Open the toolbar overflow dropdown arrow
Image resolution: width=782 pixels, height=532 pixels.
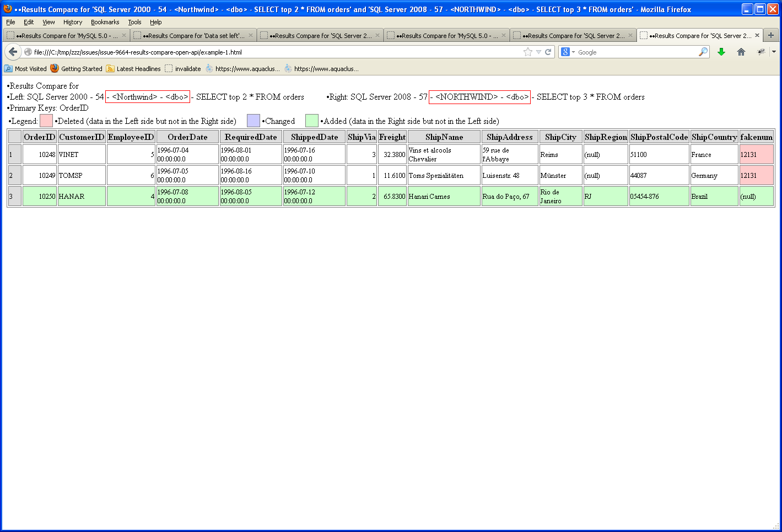point(774,52)
